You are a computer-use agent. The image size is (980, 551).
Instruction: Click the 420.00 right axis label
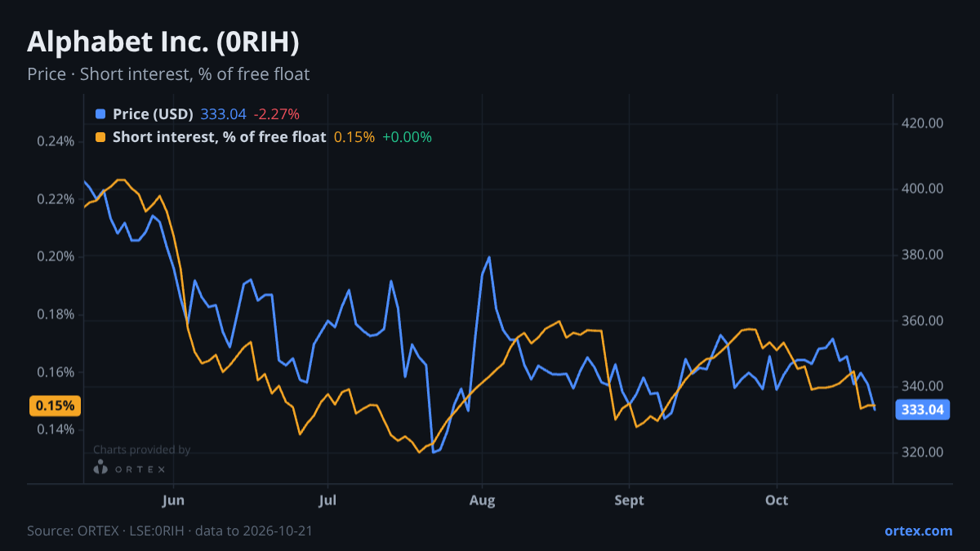point(923,123)
